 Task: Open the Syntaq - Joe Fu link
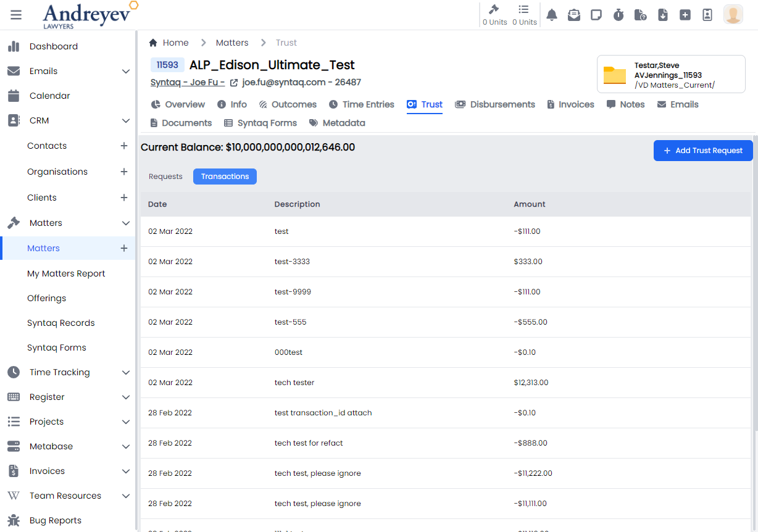pyautogui.click(x=188, y=83)
